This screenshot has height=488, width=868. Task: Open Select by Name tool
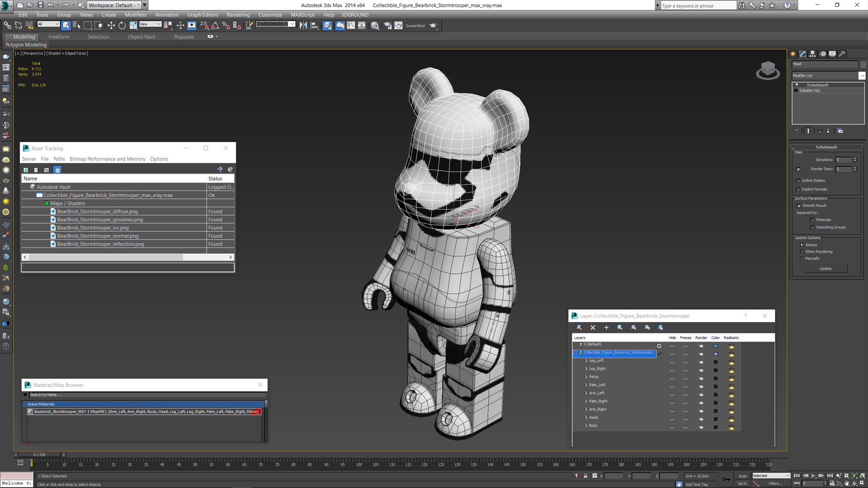(76, 26)
